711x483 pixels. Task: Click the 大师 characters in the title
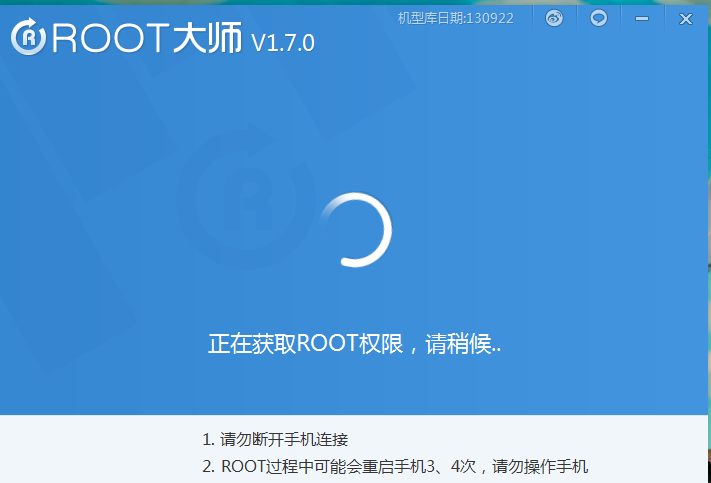click(x=212, y=39)
